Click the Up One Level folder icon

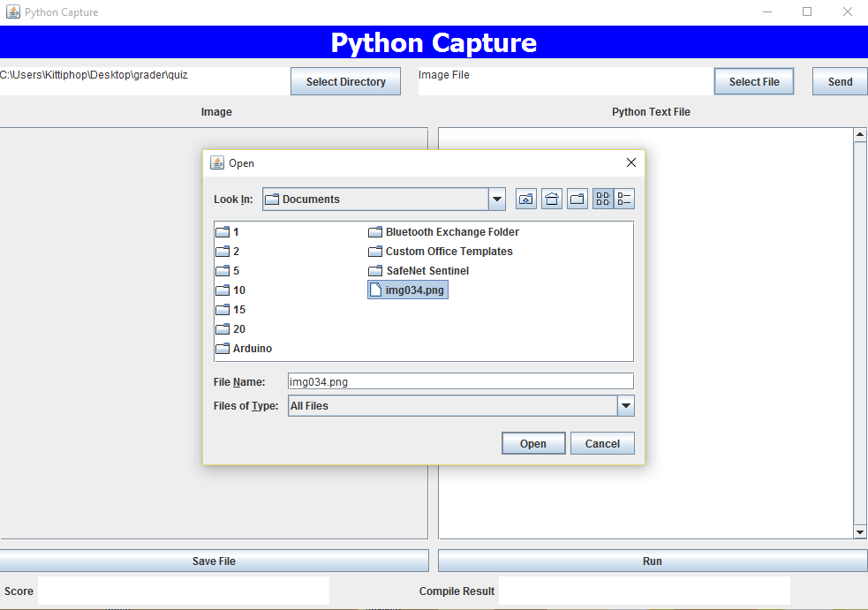525,198
